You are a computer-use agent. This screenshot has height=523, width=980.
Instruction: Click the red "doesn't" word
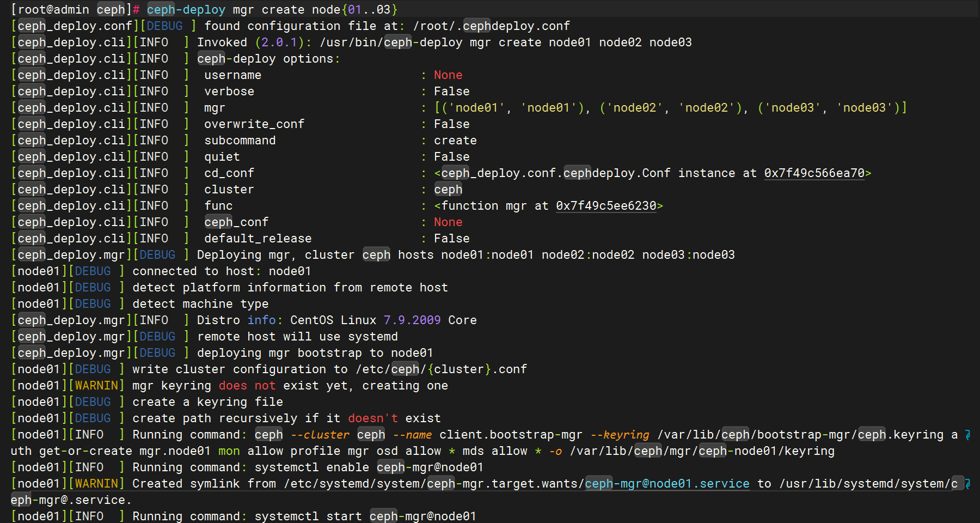(373, 418)
